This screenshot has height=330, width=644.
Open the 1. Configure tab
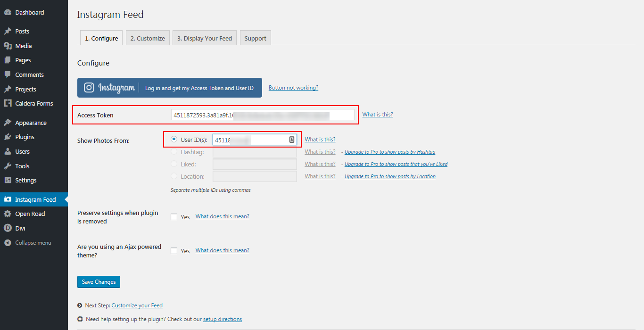pos(101,38)
